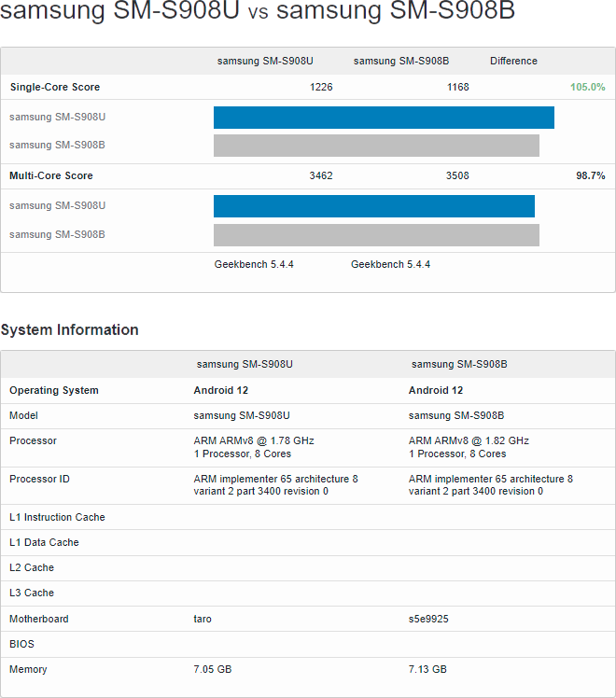Click the single-core value 1226
This screenshot has width=616, height=698.
coord(321,87)
